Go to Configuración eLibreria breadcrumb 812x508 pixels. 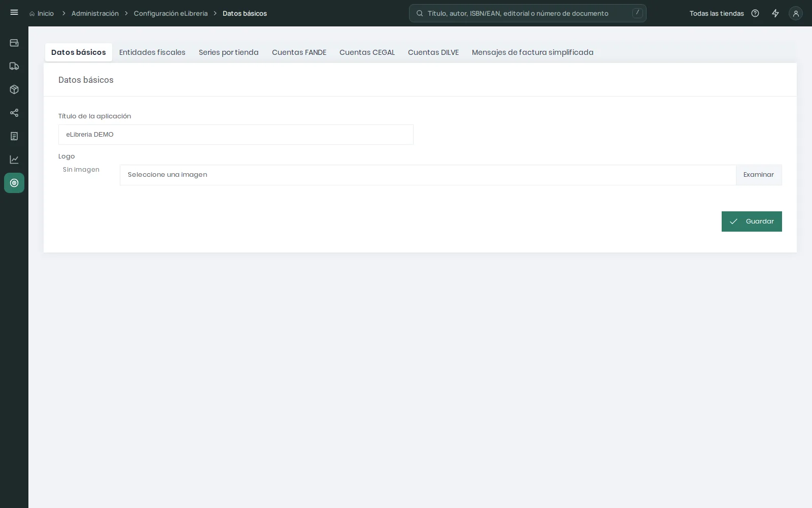(171, 13)
